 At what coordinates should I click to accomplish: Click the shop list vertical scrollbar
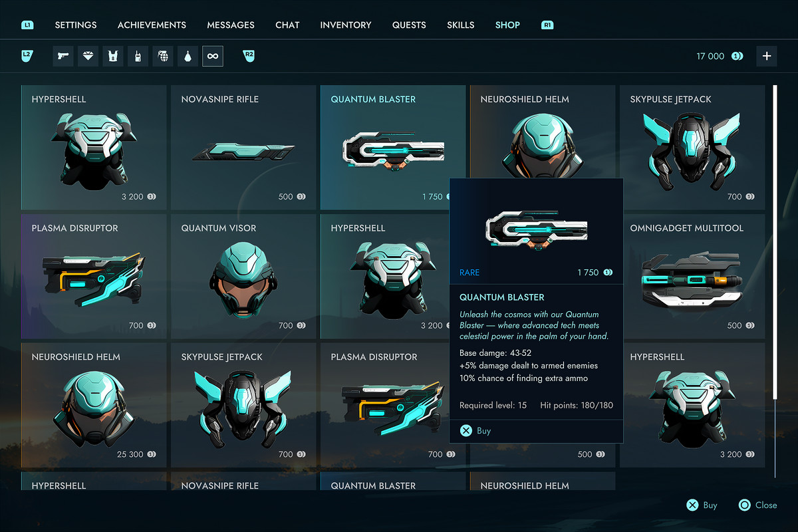coord(775,281)
